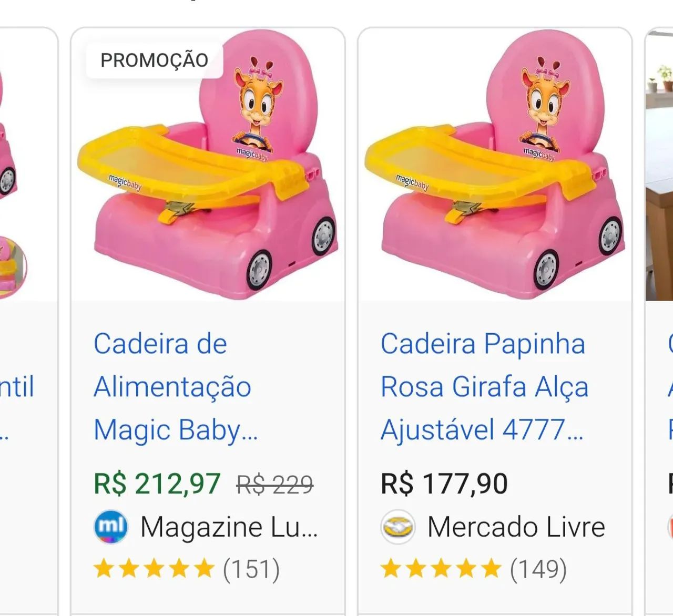Click the star rating on the Mercado Livre listing

pos(440,567)
